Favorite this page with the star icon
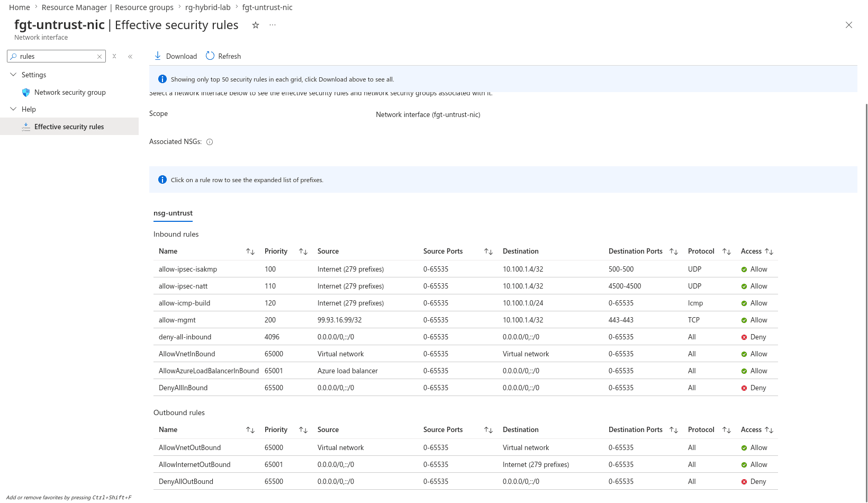Screen dimensions: 868x503 256,25
